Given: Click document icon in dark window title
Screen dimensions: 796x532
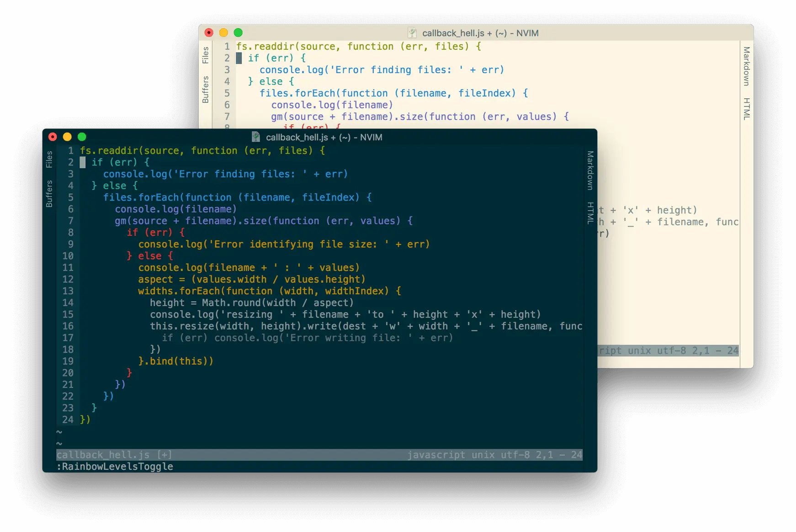Looking at the screenshot, I should [x=256, y=137].
